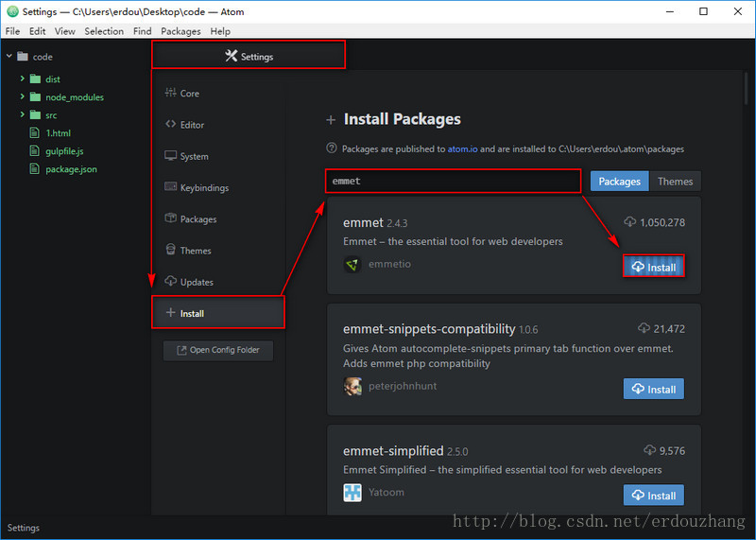The width and height of the screenshot is (756, 540).
Task: Click the Keybindings keyboard icon
Action: [170, 186]
